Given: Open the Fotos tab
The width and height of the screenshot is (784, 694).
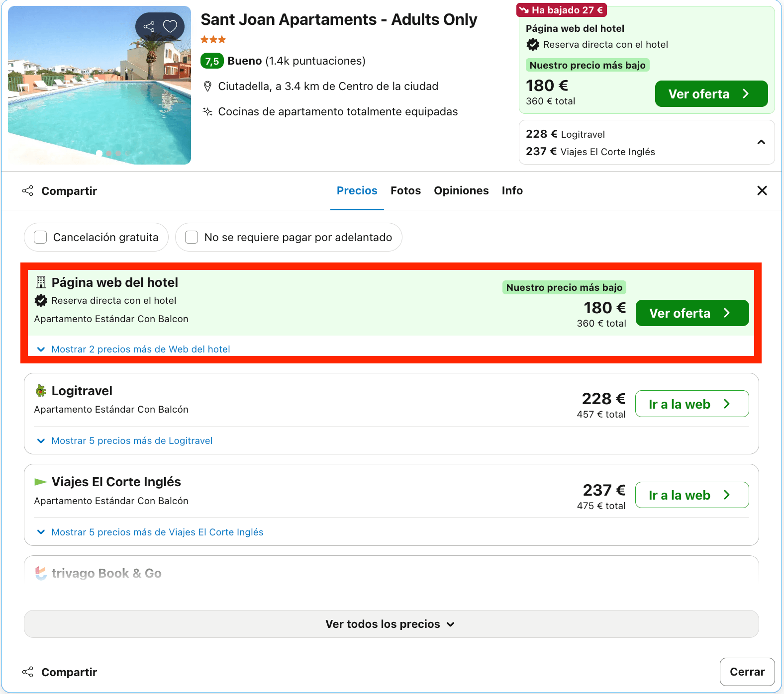Looking at the screenshot, I should (405, 191).
